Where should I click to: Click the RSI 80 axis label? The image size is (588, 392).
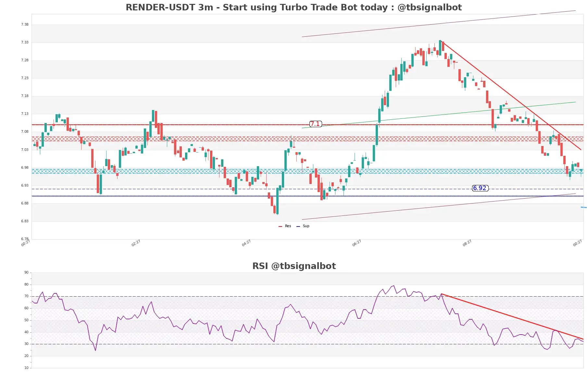(x=26, y=285)
